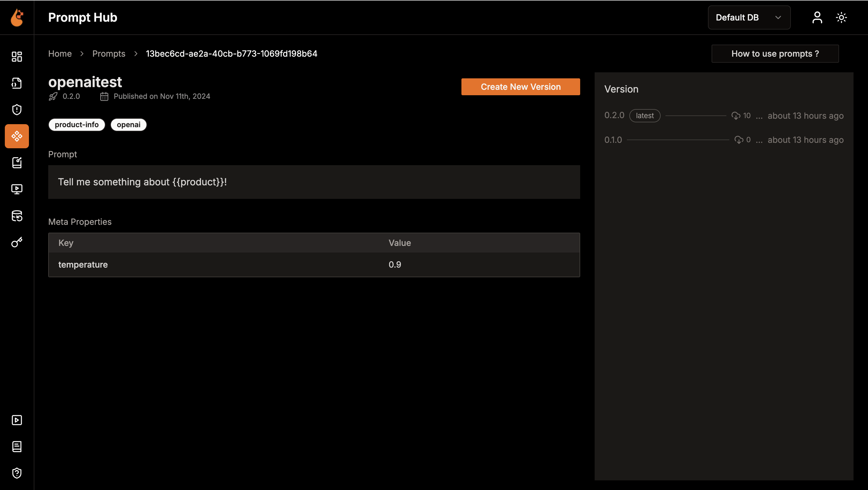Open the dashboard grid icon in the sidebar
The height and width of the screenshot is (490, 868).
click(x=17, y=57)
